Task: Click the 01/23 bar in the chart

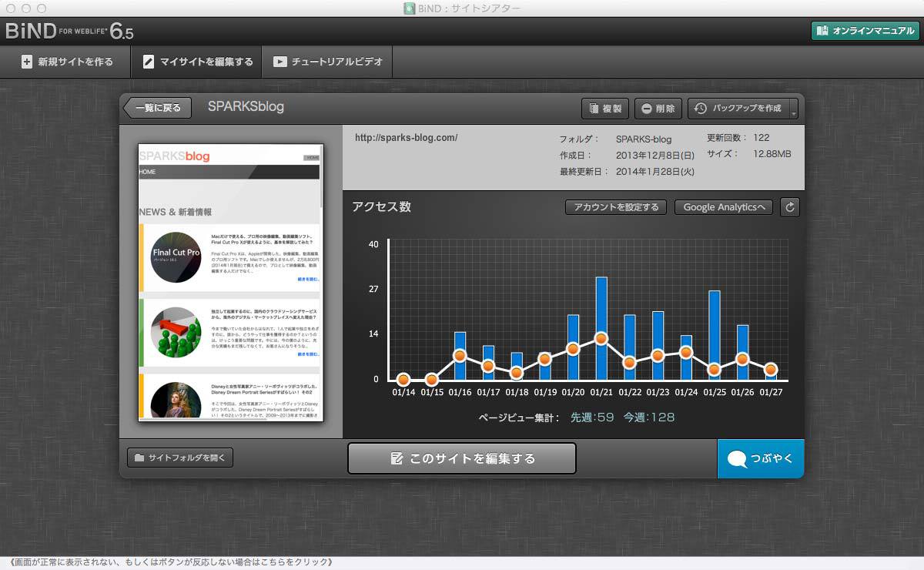Action: click(658, 346)
